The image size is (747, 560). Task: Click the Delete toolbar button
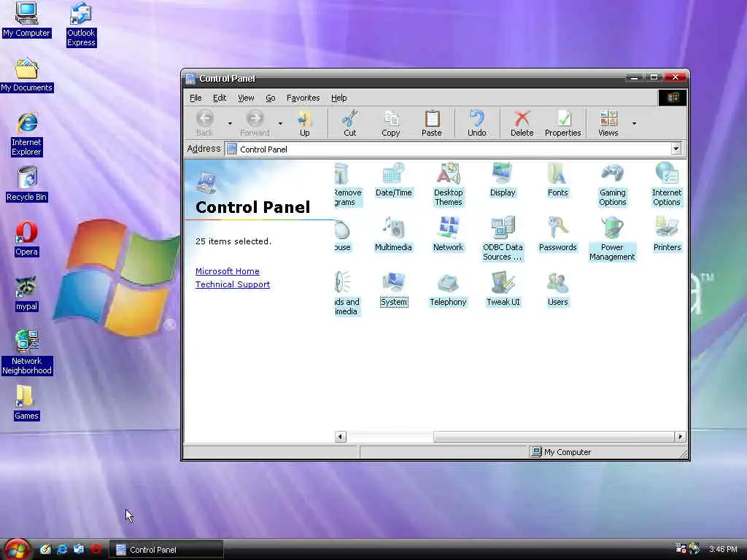[x=522, y=123]
